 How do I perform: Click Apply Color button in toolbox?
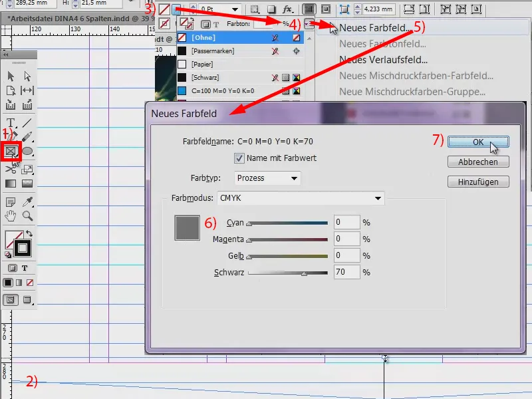(x=8, y=283)
